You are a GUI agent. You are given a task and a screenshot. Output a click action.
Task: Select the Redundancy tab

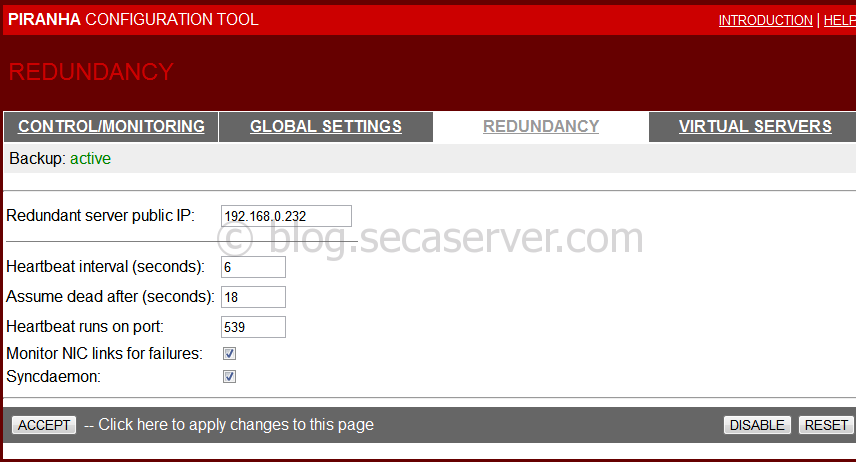[541, 126]
